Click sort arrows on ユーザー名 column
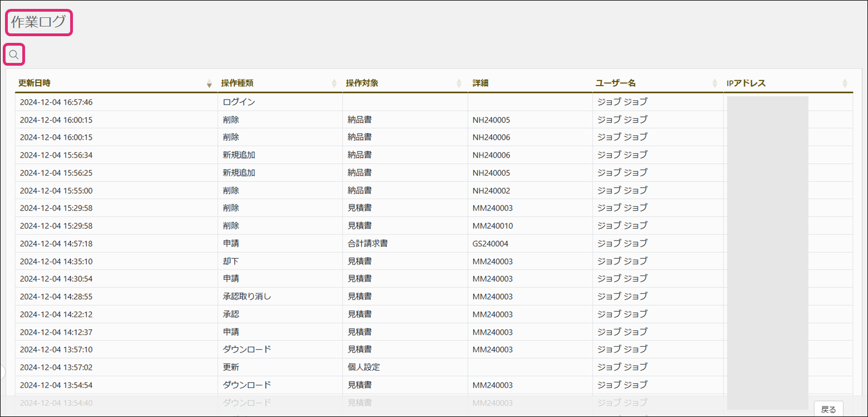Image resolution: width=868 pixels, height=417 pixels. pyautogui.click(x=715, y=84)
